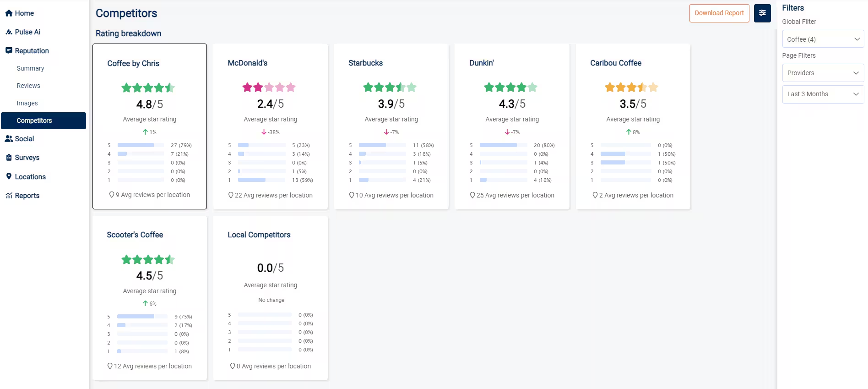Click Scooter's Coffee 5-star rating bar
The height and width of the screenshot is (389, 868).
[142, 317]
